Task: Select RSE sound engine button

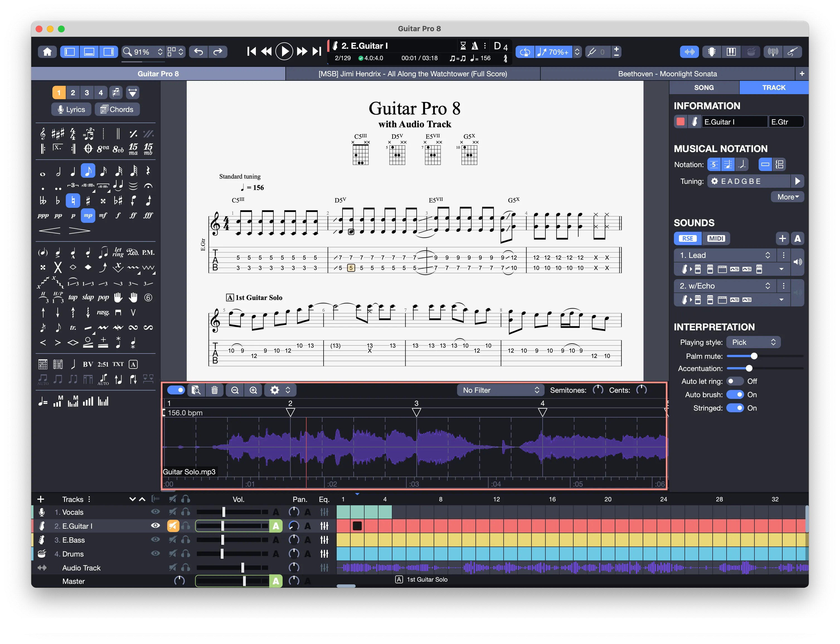Action: [687, 238]
